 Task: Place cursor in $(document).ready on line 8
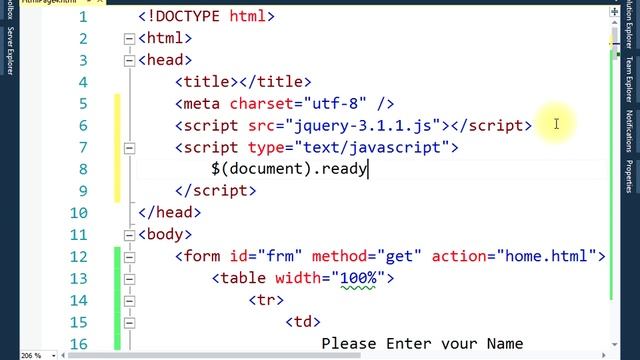tap(289, 169)
